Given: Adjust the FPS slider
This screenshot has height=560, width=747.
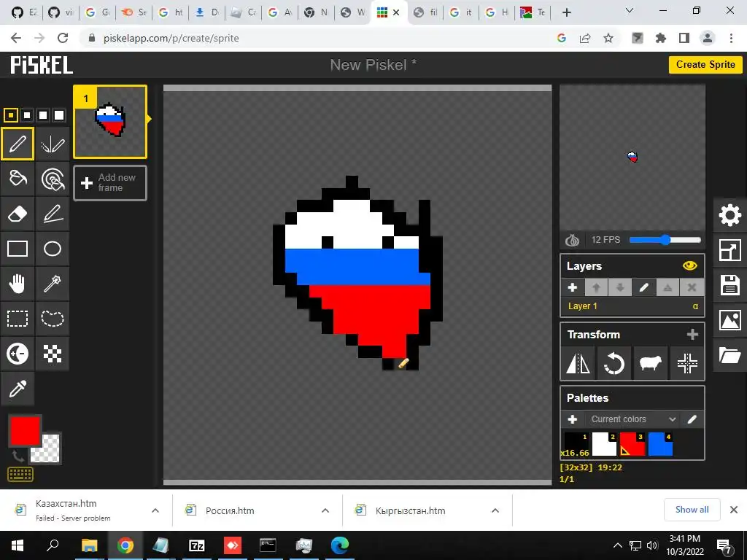Looking at the screenshot, I should (665, 240).
